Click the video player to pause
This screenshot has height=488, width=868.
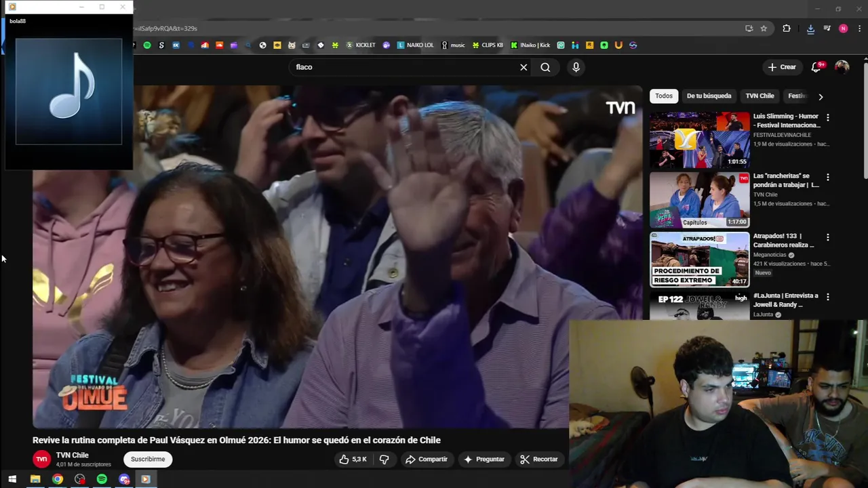(x=337, y=256)
